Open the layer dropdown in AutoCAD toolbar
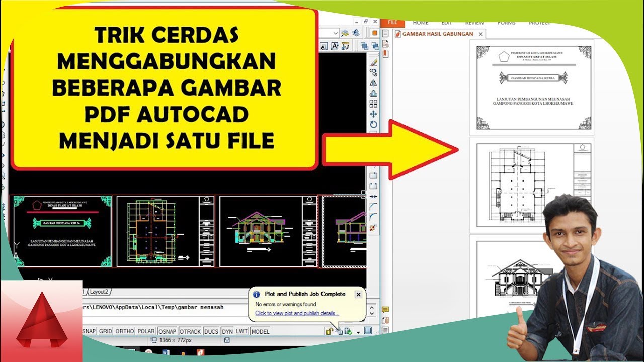The image size is (644, 362). 335,33
